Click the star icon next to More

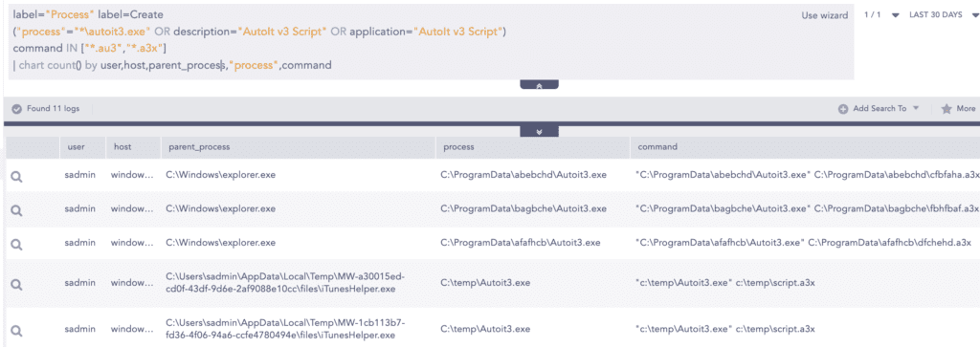click(x=947, y=109)
